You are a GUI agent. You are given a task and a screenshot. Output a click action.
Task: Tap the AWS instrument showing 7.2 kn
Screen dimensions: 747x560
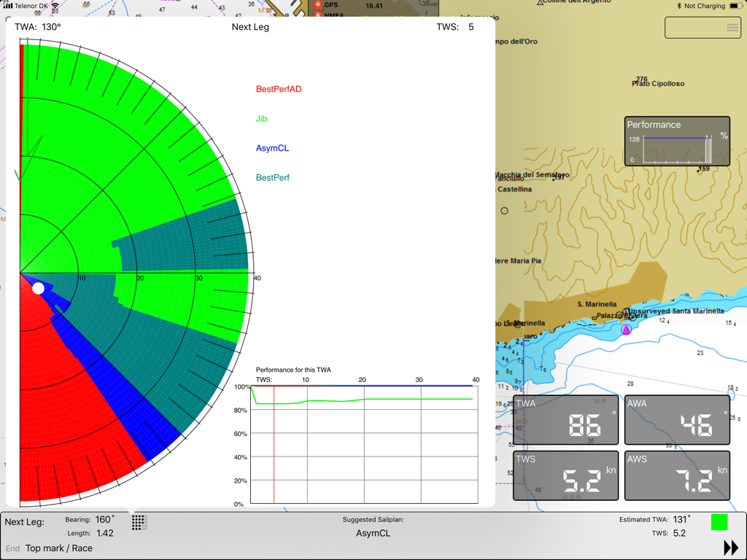(x=676, y=475)
